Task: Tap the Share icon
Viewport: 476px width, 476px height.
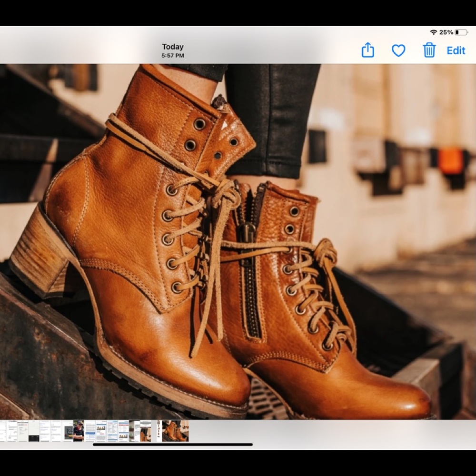Action: 367,50
